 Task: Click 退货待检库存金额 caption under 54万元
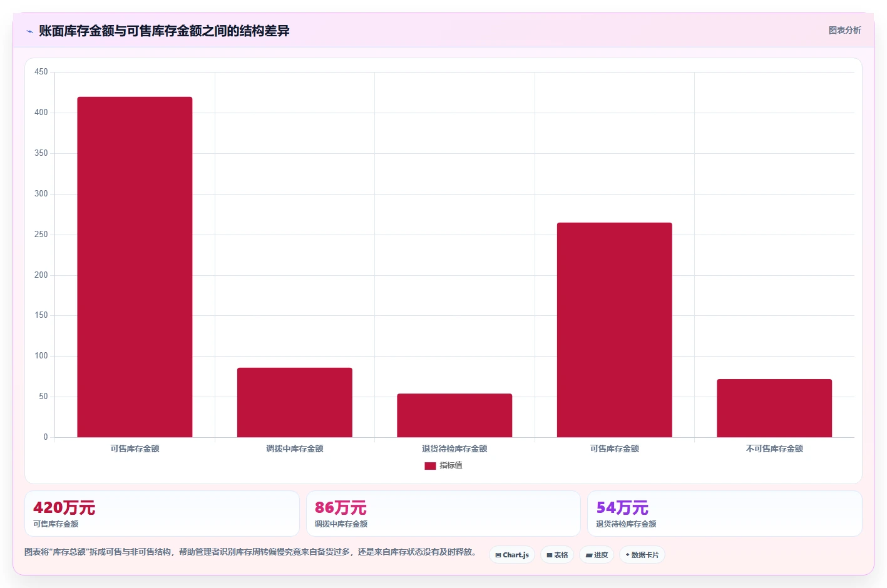coord(626,524)
